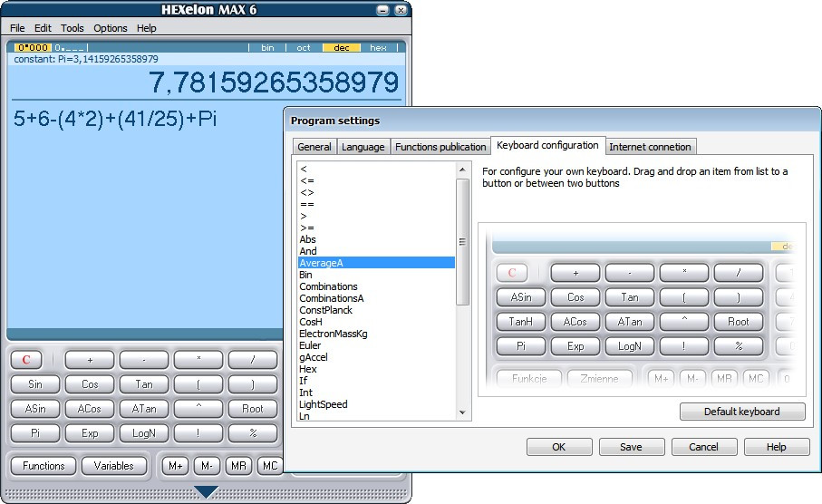Screen dimensions: 822x504
Task: Select gAccel in the function list
Action: click(376, 357)
